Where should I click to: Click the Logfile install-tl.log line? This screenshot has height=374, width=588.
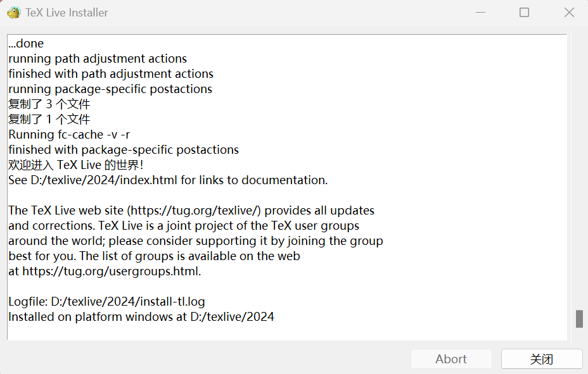coord(106,302)
